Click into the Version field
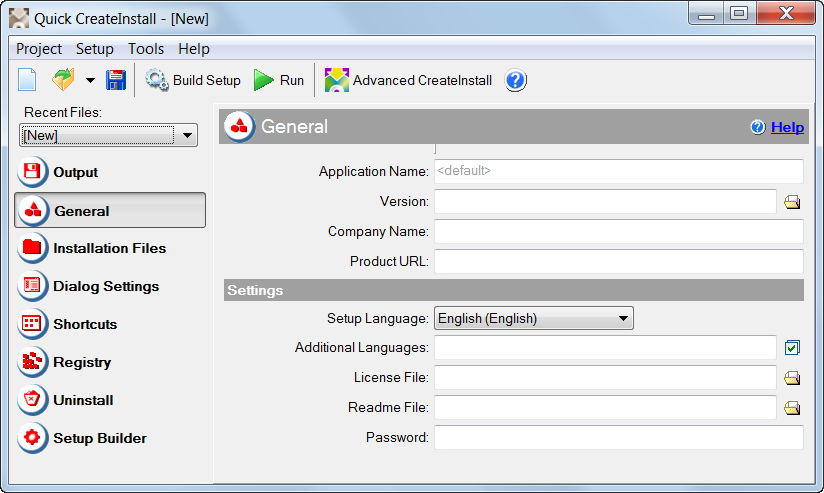This screenshot has width=824, height=493. tap(605, 201)
